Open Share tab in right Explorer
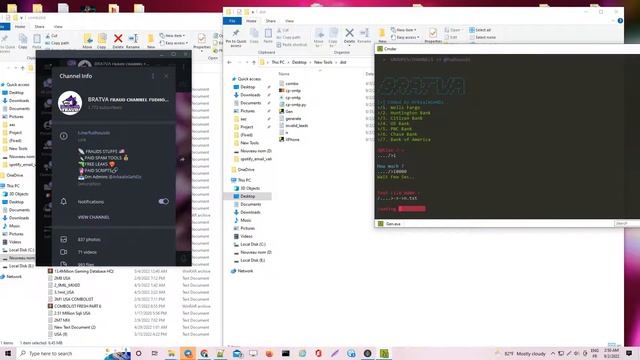Viewport: 640px width, 360px height. coord(271,21)
